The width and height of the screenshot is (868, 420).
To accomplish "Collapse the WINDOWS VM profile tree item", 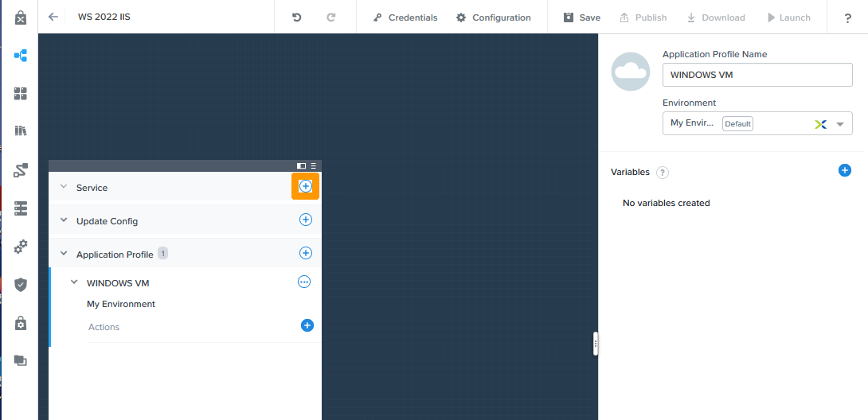I will point(74,282).
